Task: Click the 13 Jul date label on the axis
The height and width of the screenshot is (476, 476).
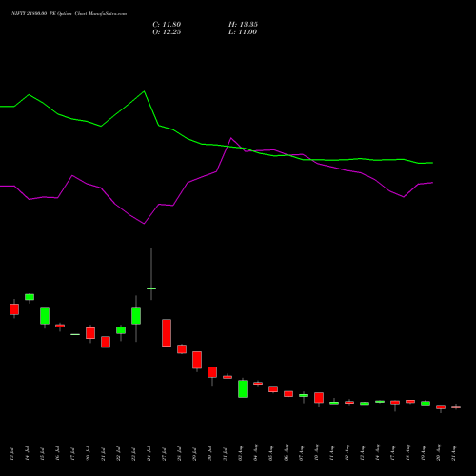Action: (x=12, y=454)
